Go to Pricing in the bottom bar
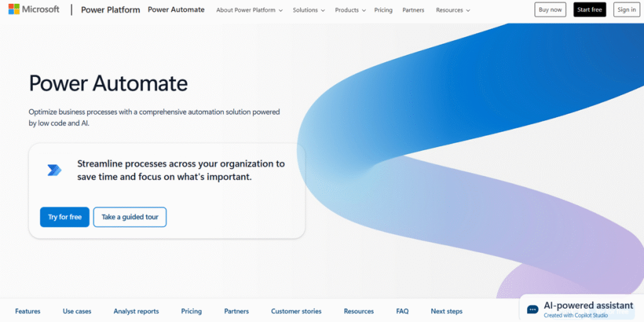The height and width of the screenshot is (322, 644). tap(191, 311)
